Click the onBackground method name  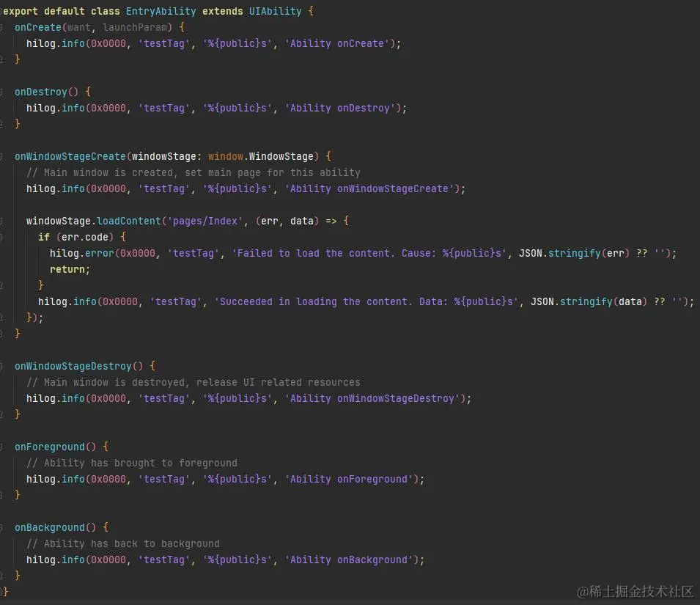click(50, 528)
